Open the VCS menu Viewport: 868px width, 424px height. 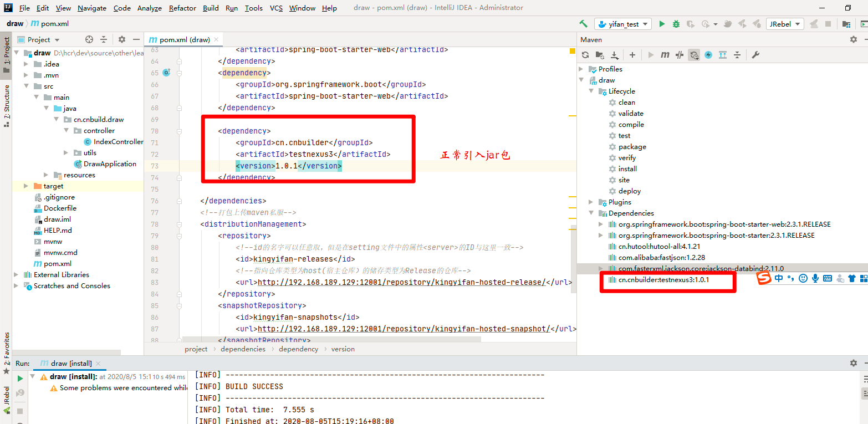(x=276, y=8)
